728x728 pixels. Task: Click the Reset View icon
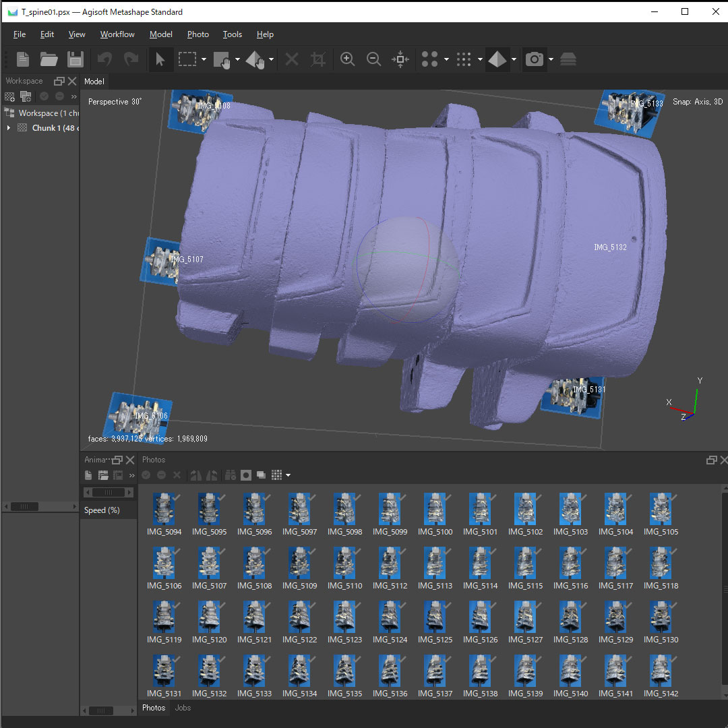coord(400,59)
